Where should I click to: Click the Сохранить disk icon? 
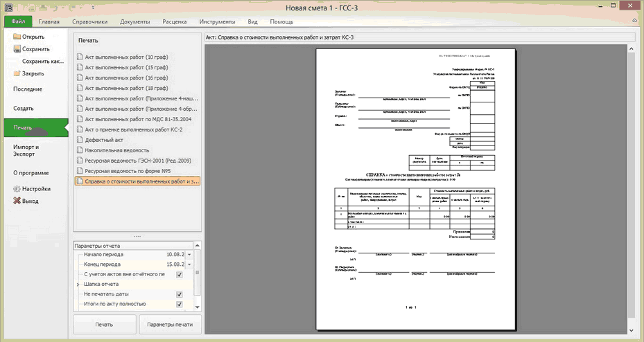click(17, 49)
